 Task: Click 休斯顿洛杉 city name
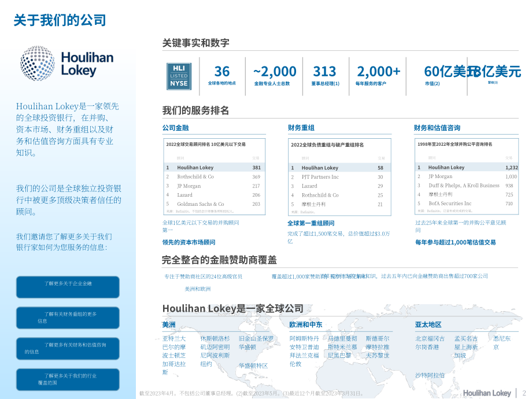[x=215, y=339]
